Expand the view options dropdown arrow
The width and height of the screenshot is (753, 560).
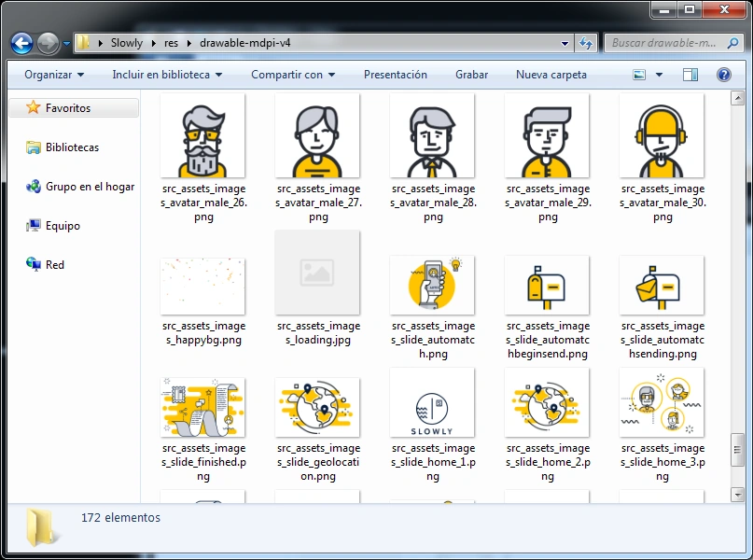(659, 75)
